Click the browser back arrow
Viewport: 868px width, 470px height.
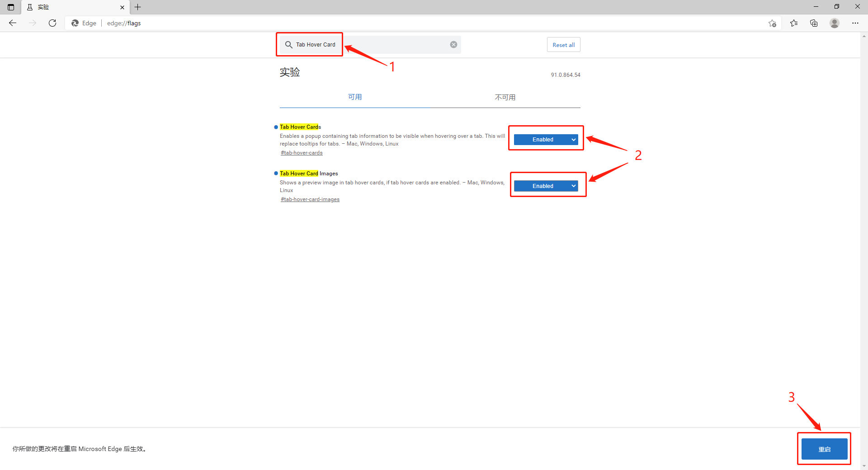pos(13,23)
